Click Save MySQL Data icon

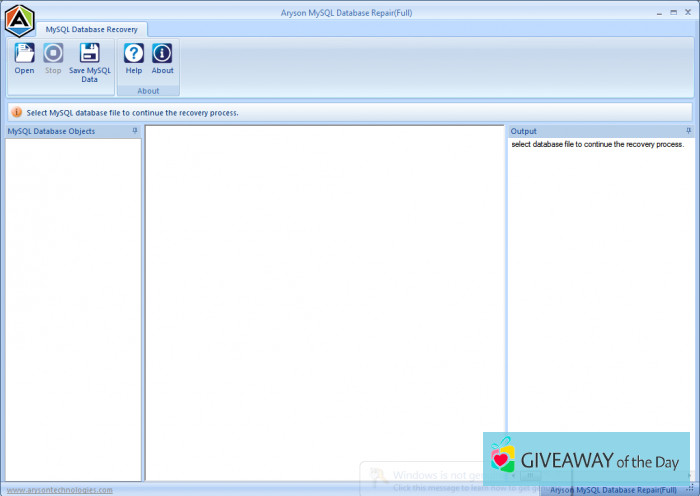(x=89, y=61)
